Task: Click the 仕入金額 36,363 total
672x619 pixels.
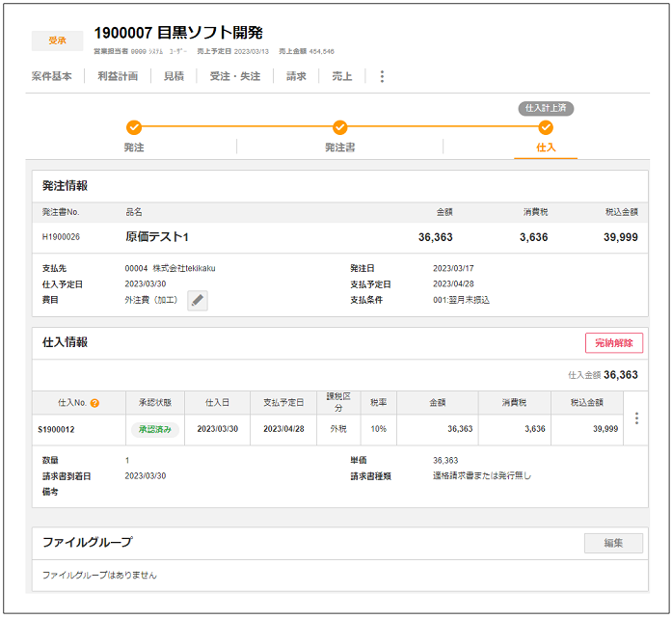Action: tap(603, 375)
